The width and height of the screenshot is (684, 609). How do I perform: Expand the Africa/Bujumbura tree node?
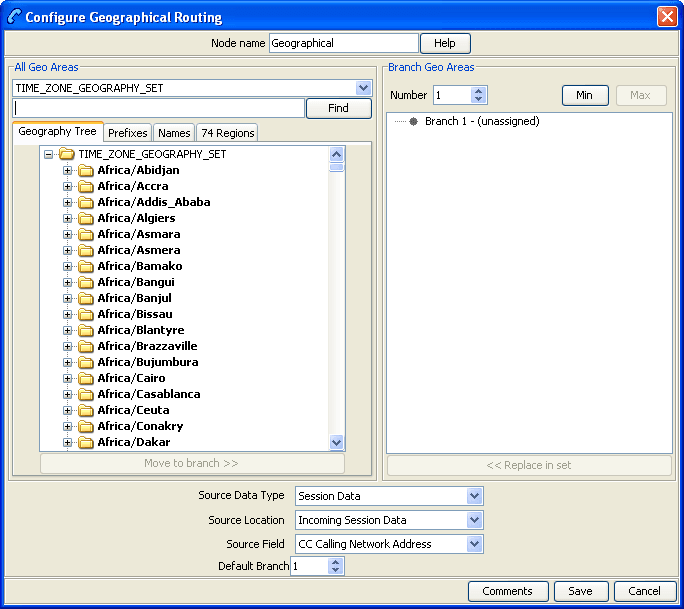point(67,362)
